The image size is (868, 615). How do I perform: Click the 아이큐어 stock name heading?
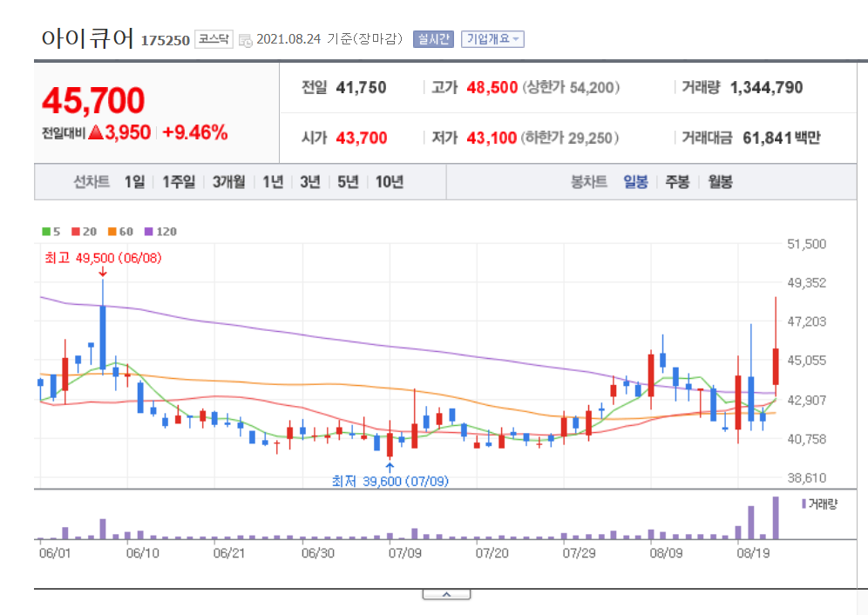pos(87,38)
